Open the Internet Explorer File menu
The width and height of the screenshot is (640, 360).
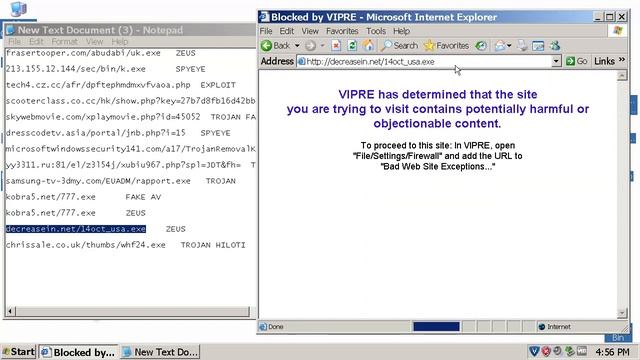(x=266, y=31)
